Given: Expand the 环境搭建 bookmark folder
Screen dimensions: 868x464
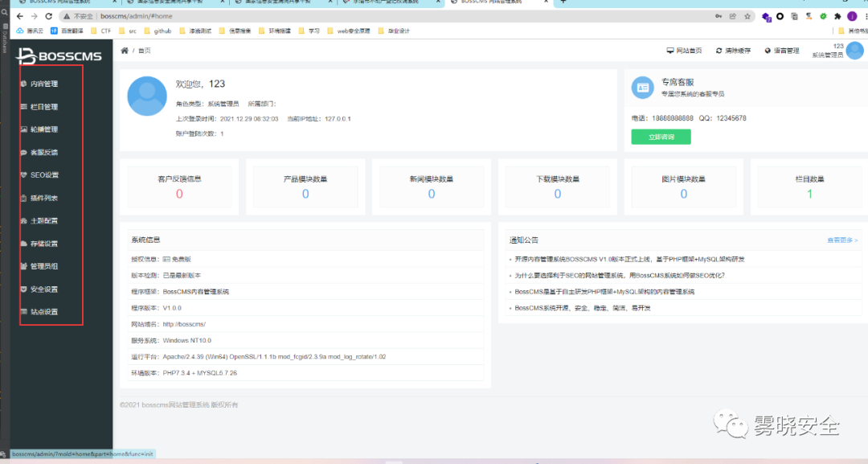Looking at the screenshot, I should click(x=275, y=31).
